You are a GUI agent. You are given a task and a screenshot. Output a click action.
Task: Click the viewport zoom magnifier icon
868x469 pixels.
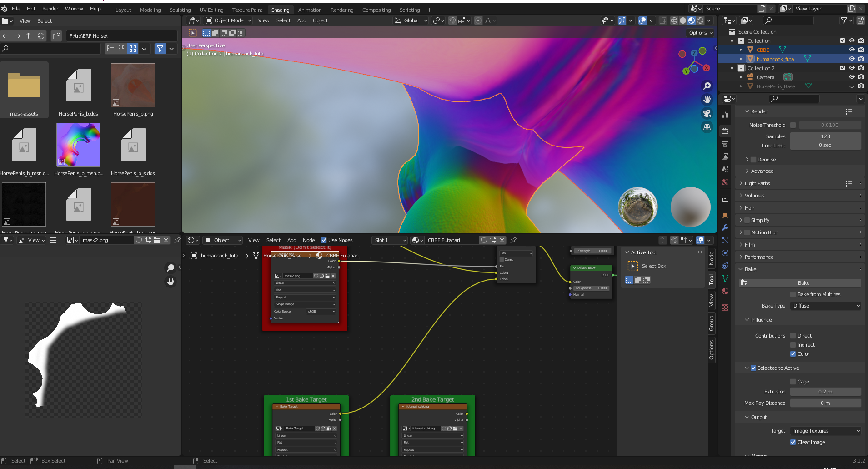[x=707, y=86]
